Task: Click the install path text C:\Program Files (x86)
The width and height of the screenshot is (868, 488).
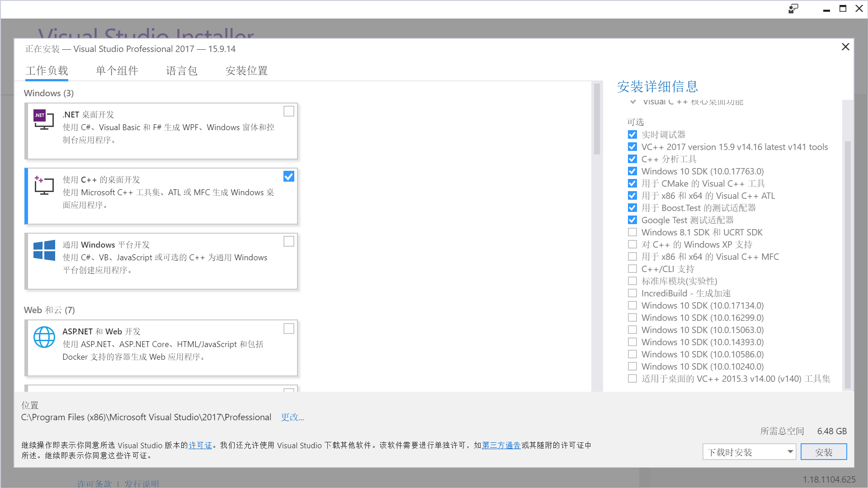Action: coord(146,417)
